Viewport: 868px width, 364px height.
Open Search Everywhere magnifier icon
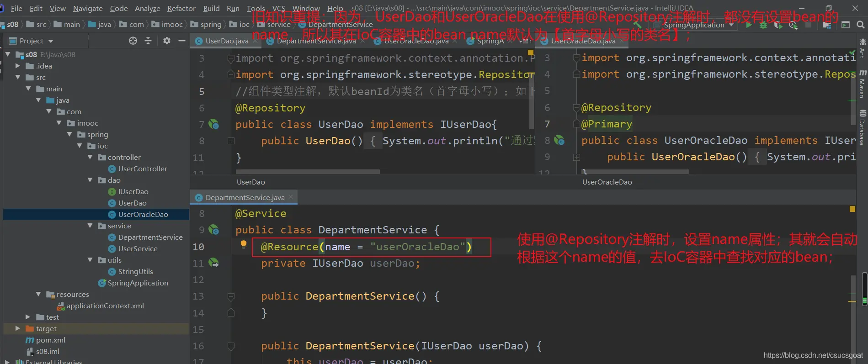[x=860, y=25]
